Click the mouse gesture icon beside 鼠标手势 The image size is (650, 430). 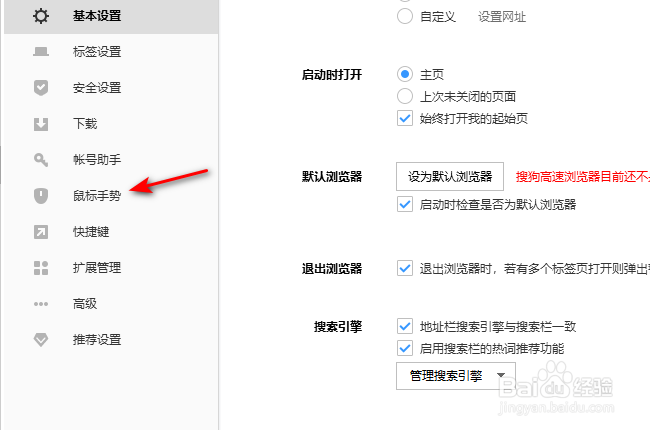pos(41,196)
